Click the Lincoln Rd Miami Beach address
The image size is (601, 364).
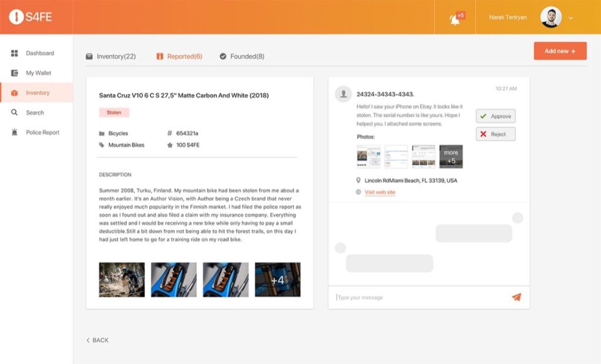click(411, 181)
